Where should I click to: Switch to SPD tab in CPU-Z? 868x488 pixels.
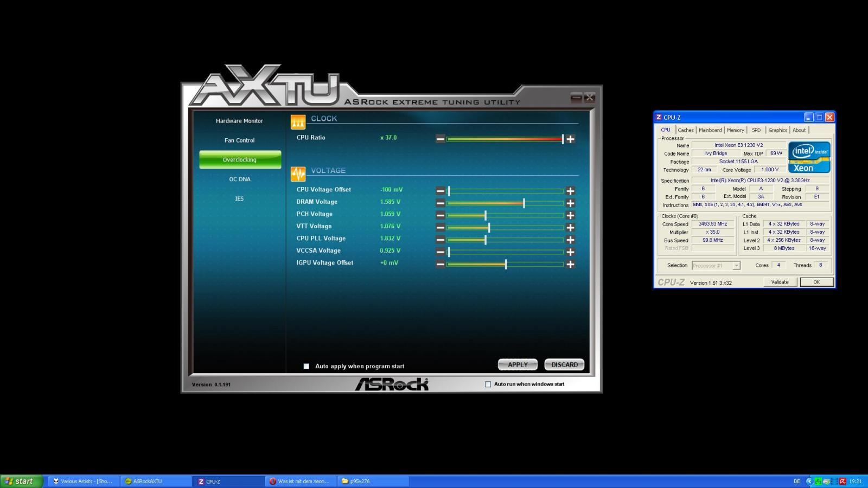coord(756,130)
